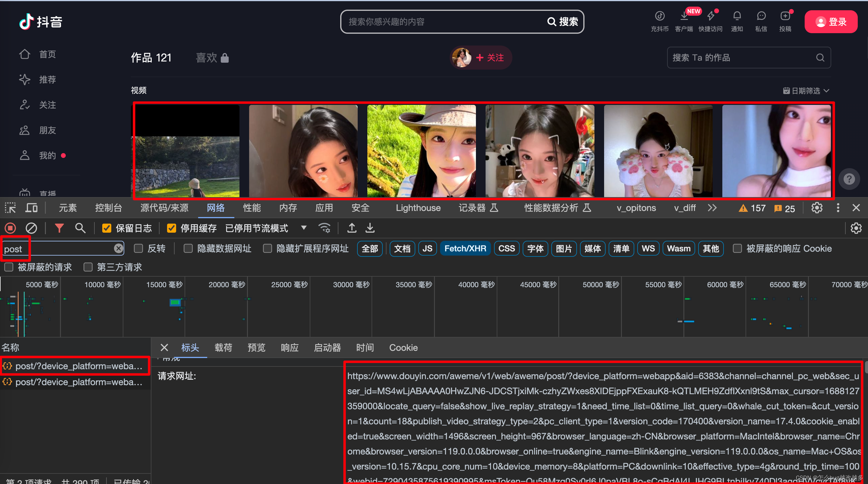Open DevTools element inspector picker
The width and height of the screenshot is (868, 484).
10,208
